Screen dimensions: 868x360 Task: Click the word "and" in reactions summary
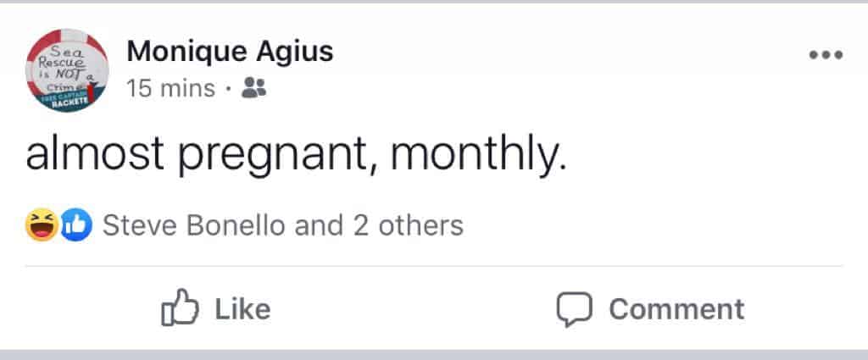point(319,226)
